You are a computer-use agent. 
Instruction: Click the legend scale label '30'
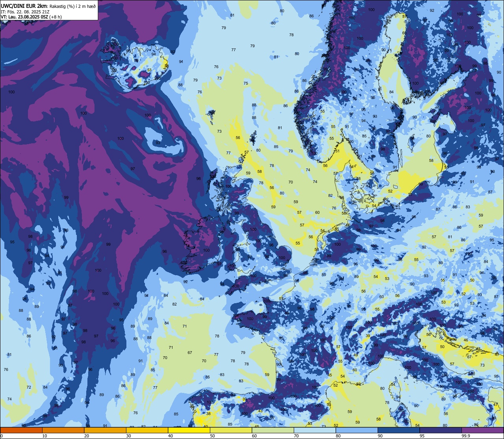click(x=128, y=436)
